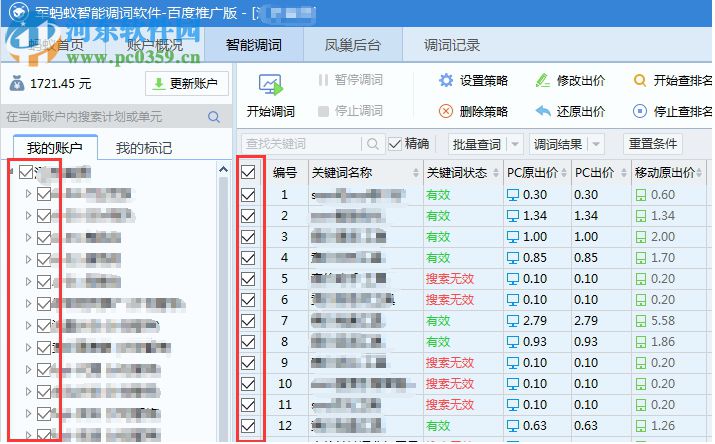Switch to Bidding Records (调词记录) tab
The image size is (715, 444).
pos(452,45)
